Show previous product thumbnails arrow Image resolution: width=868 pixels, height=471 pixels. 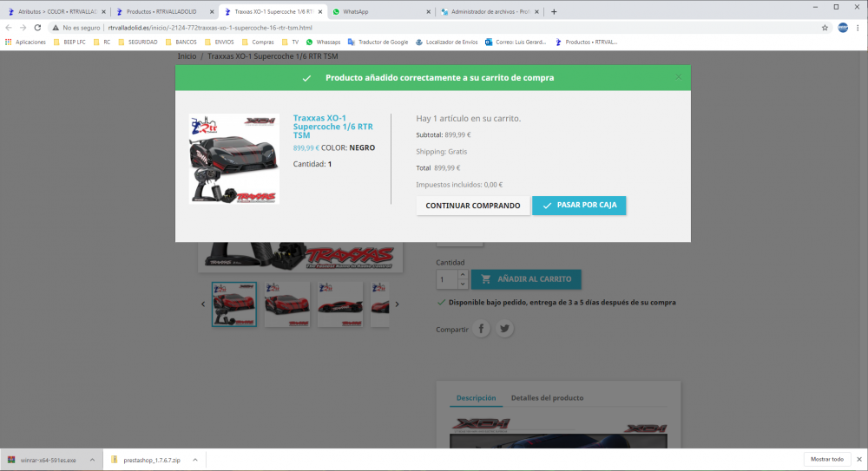tap(203, 304)
